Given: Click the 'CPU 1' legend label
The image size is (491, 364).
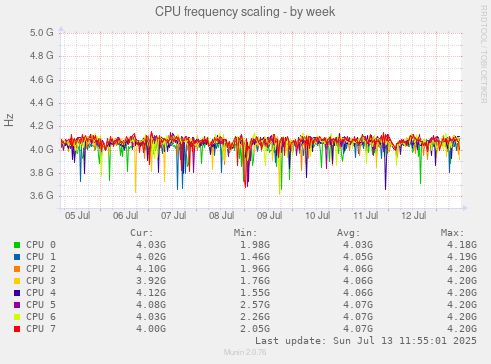Looking at the screenshot, I should pos(41,257).
